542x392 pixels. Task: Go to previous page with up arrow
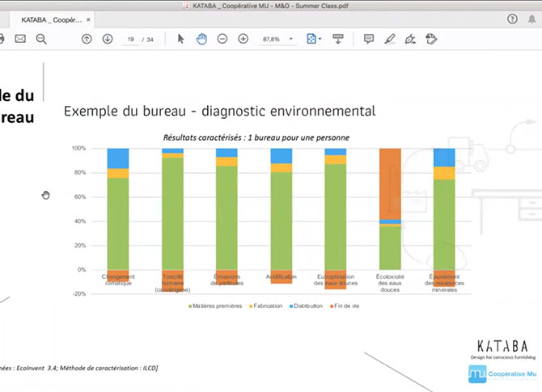click(87, 39)
